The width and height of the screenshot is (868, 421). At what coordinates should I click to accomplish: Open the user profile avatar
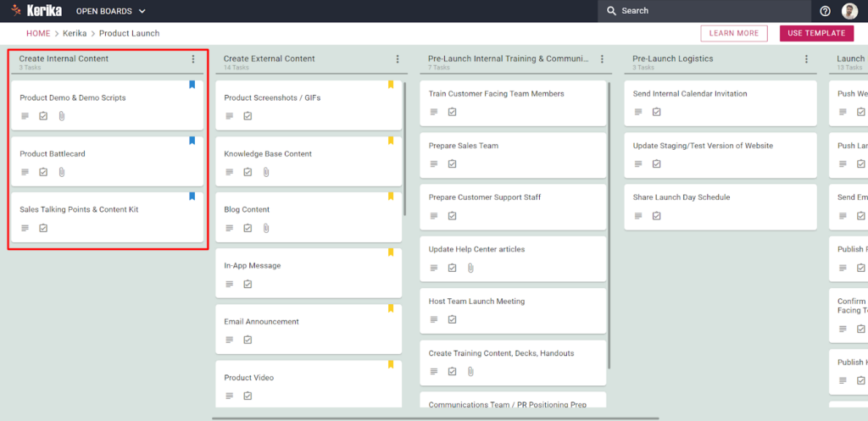849,11
